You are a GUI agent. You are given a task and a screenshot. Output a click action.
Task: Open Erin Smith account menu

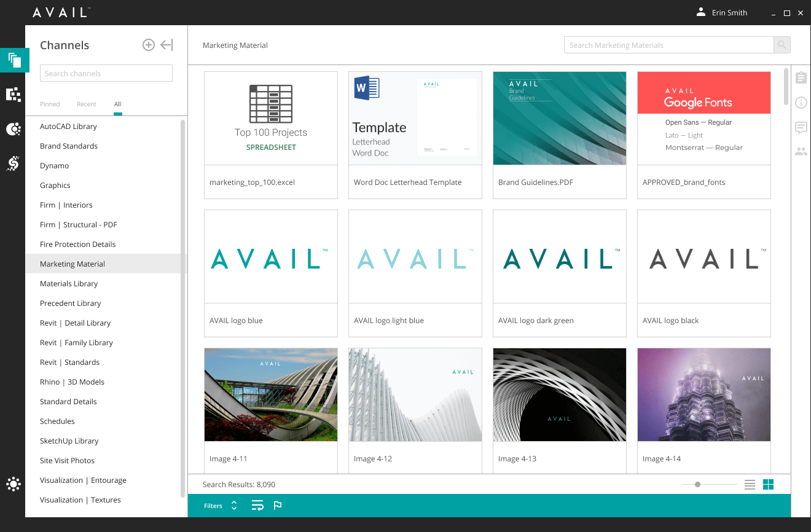click(729, 13)
